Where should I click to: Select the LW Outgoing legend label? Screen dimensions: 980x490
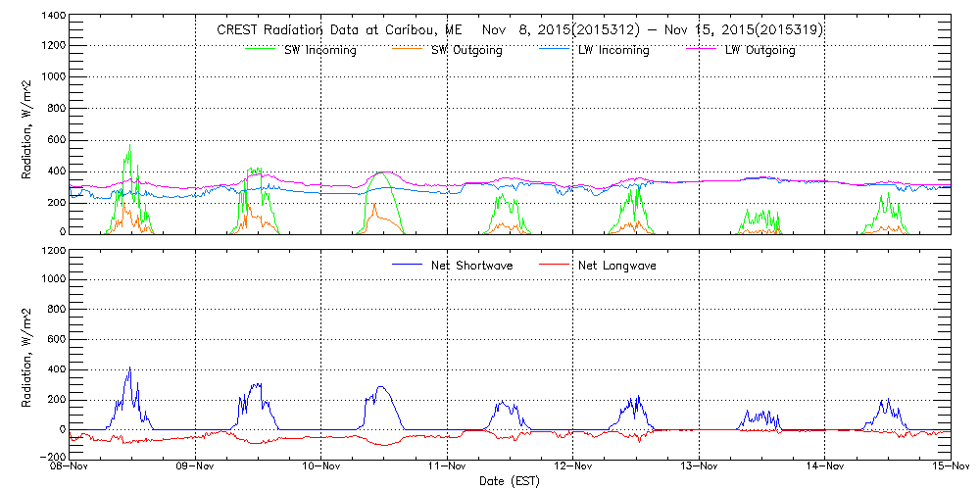(759, 50)
